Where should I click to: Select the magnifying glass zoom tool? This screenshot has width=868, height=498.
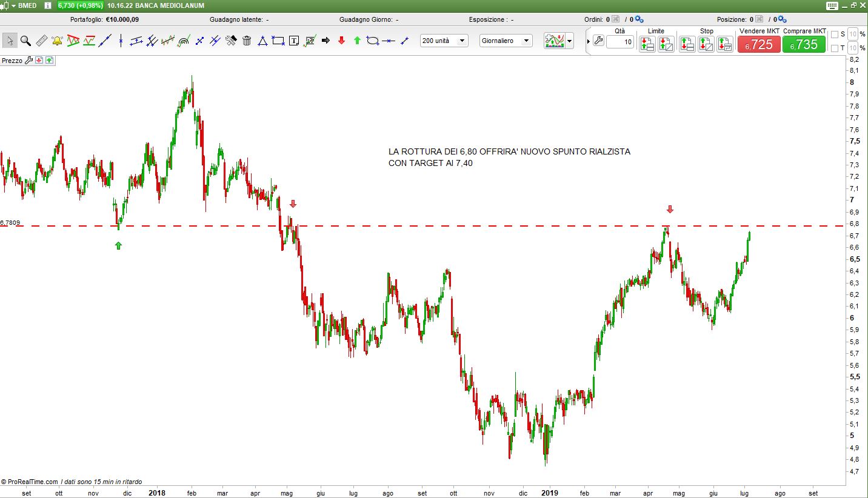tap(25, 41)
